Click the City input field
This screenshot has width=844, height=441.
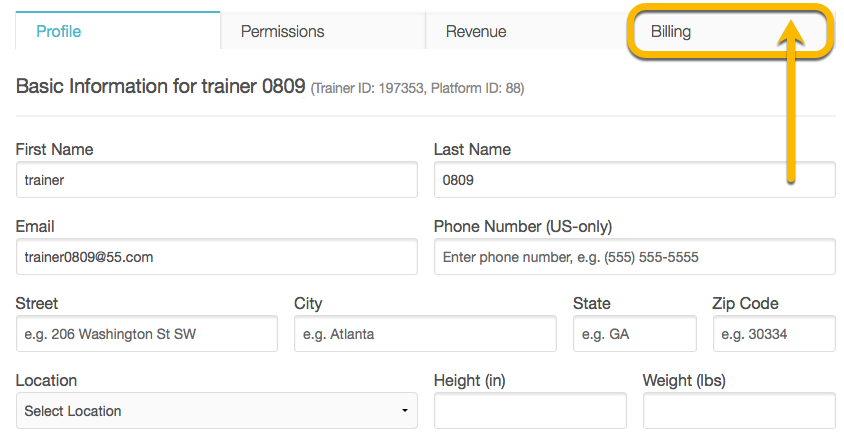click(x=425, y=334)
